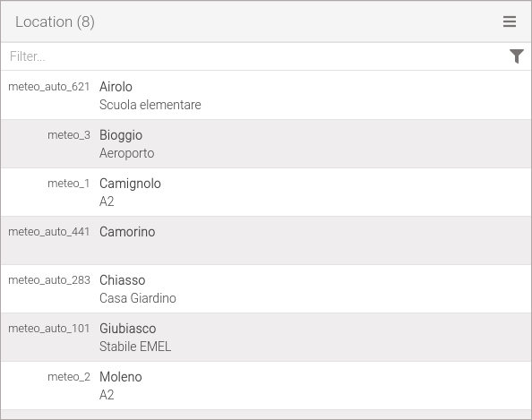Screen dimensions: 532x420
Task: Select the Bioggio Aeroporto entry
Action: click(266, 144)
